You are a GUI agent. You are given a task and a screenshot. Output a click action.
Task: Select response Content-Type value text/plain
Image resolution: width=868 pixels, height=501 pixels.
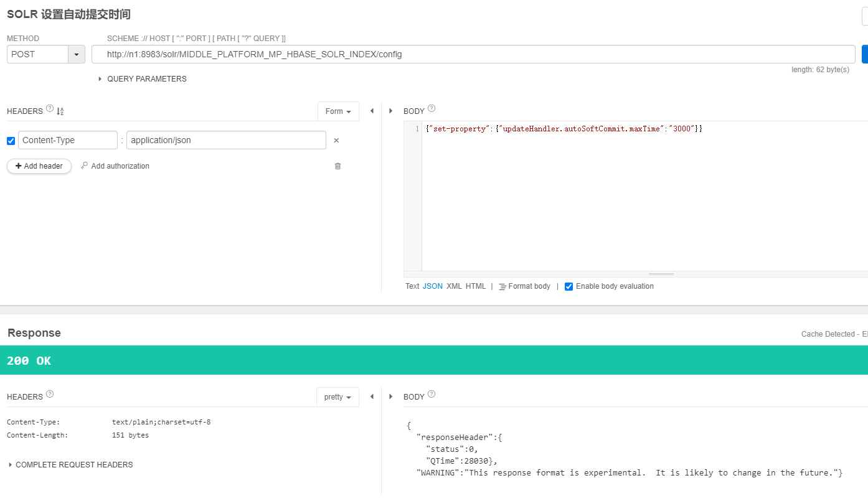(x=161, y=422)
